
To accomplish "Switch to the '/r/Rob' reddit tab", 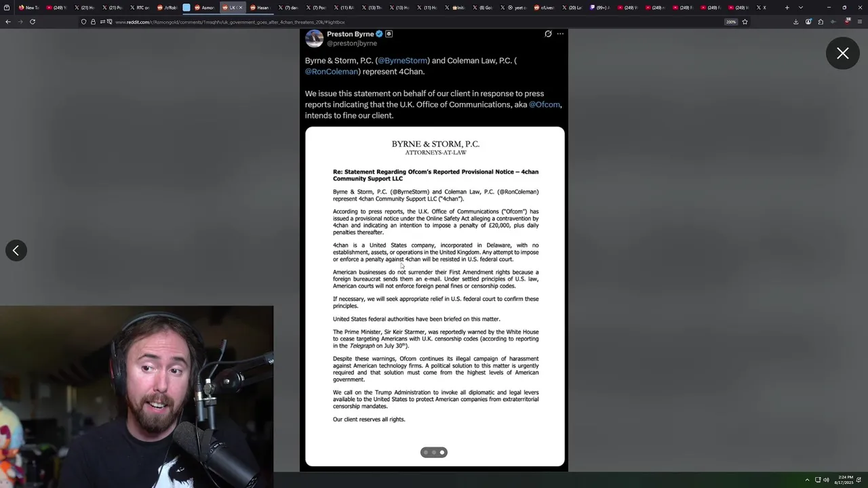I will click(168, 7).
